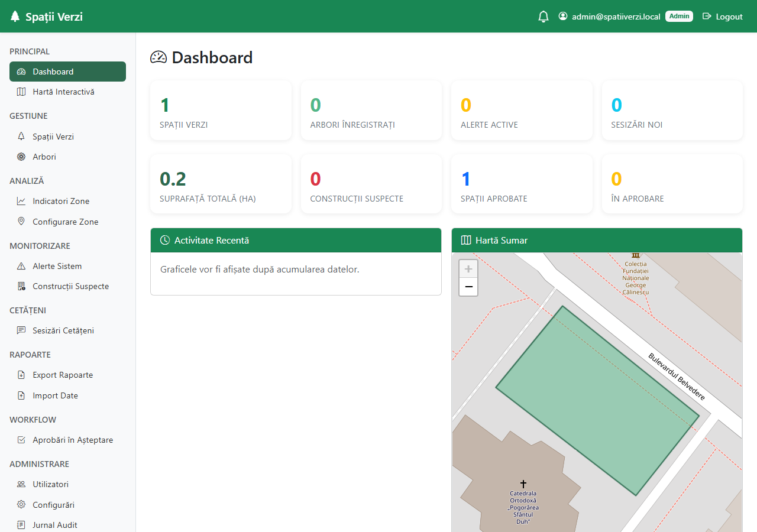Click the user account avatar icon

[563, 16]
